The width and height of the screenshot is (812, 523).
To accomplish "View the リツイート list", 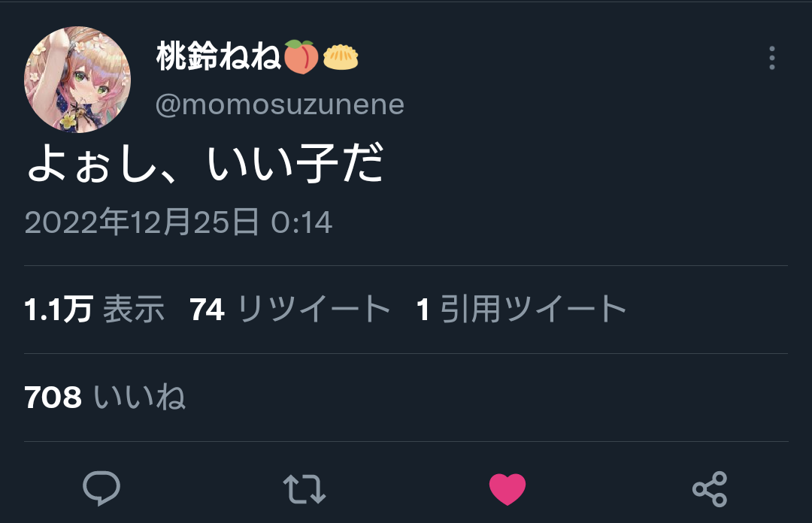I will (x=314, y=309).
